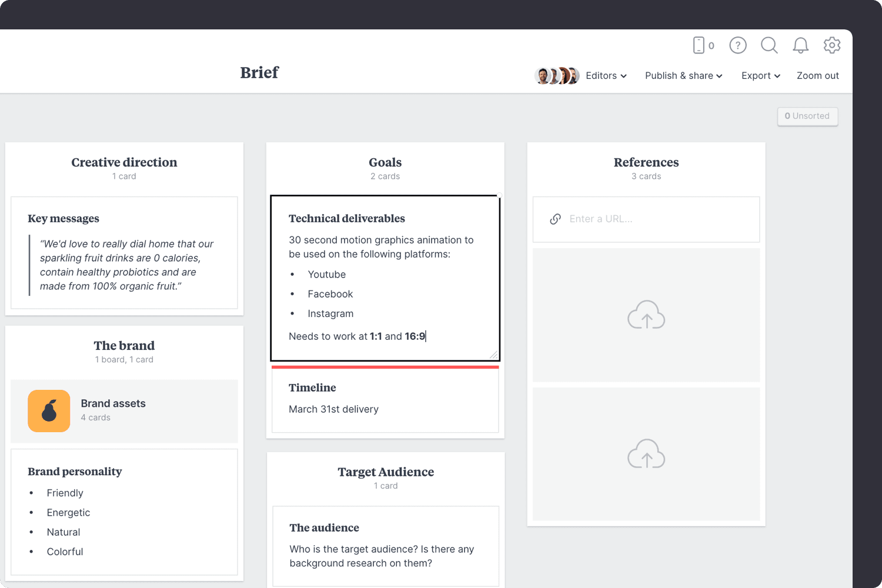Open the search icon

pos(769,45)
